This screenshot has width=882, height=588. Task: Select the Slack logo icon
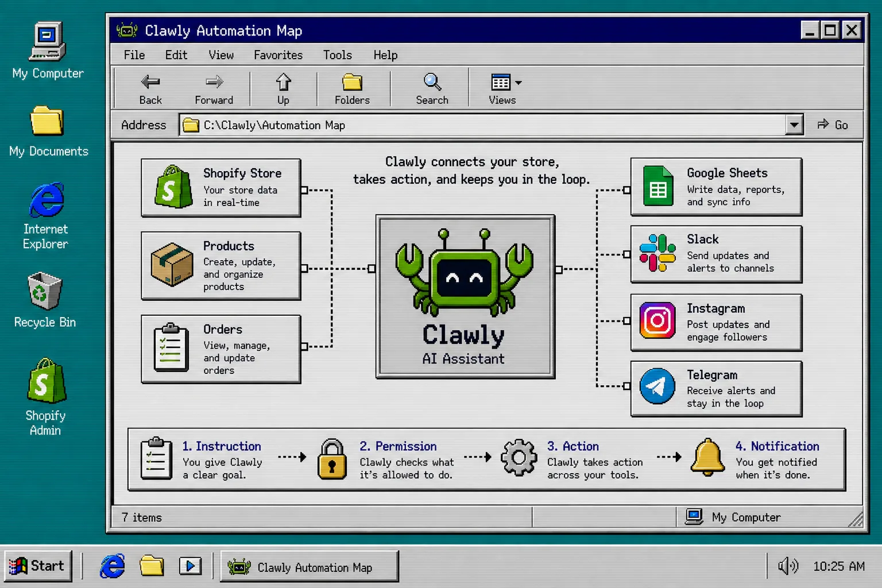coord(657,253)
